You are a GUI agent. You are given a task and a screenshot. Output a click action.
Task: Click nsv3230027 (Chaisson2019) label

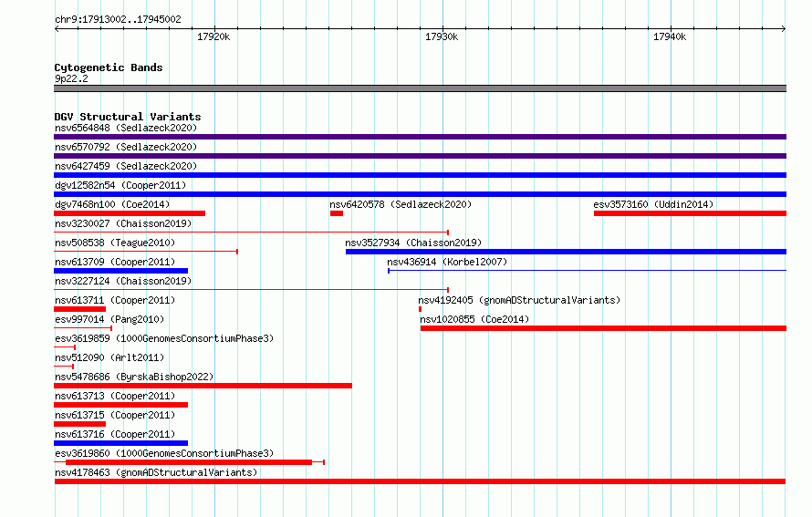(123, 223)
